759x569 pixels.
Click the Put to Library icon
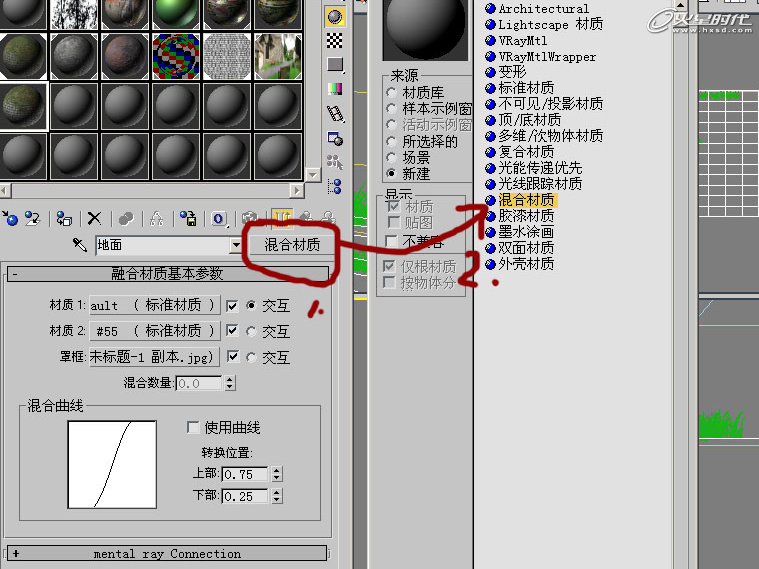point(188,218)
